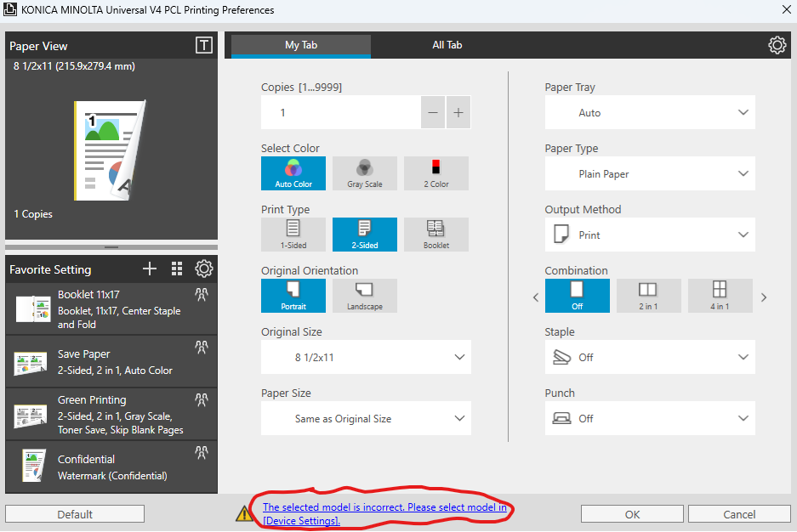This screenshot has width=797, height=532.
Task: Choose the Booklet print type icon
Action: pyautogui.click(x=436, y=235)
